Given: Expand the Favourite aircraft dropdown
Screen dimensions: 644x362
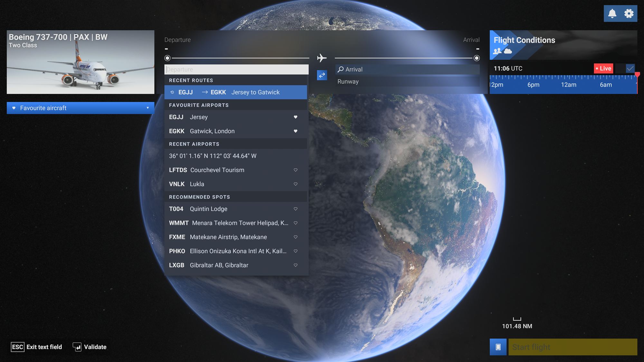Looking at the screenshot, I should click(80, 108).
